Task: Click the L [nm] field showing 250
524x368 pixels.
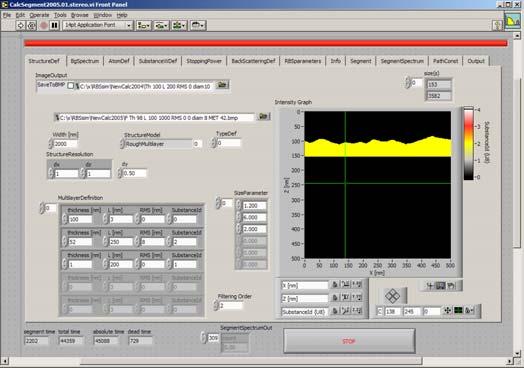Action: [121, 242]
